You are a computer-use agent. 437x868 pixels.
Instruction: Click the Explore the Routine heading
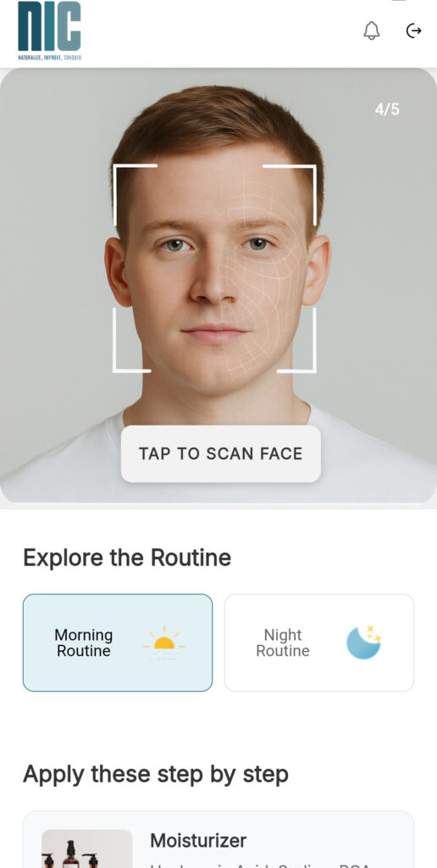[127, 558]
